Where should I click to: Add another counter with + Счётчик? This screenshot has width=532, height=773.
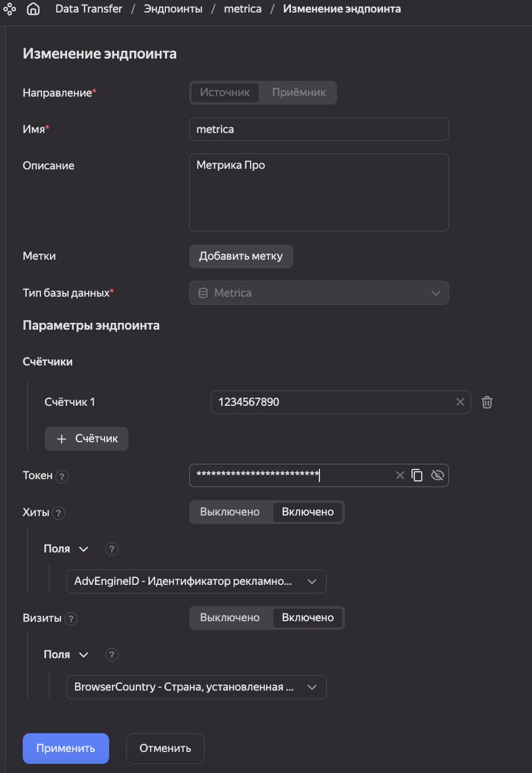pos(86,439)
